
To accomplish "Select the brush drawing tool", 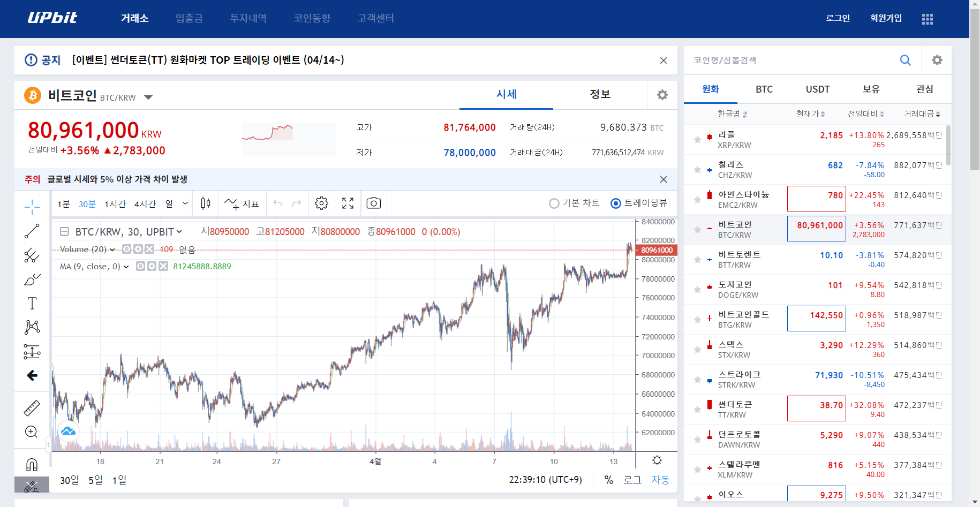I will 32,279.
